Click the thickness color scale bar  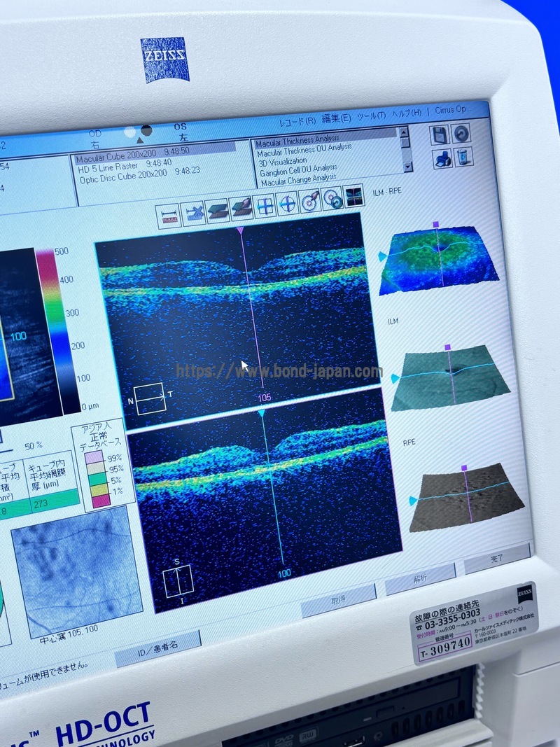57,330
